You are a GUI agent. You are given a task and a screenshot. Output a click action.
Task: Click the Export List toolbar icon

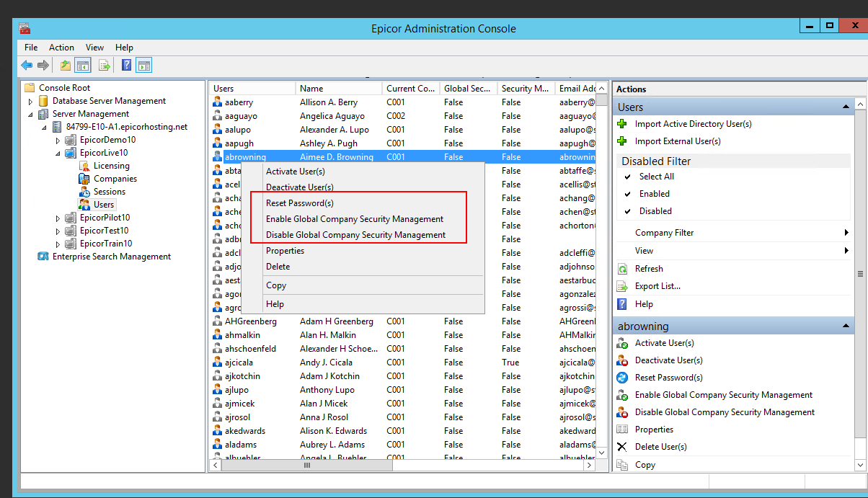105,66
